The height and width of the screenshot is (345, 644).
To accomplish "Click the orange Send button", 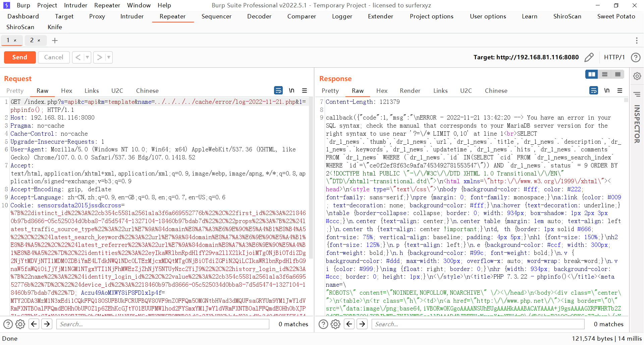I will (x=20, y=57).
